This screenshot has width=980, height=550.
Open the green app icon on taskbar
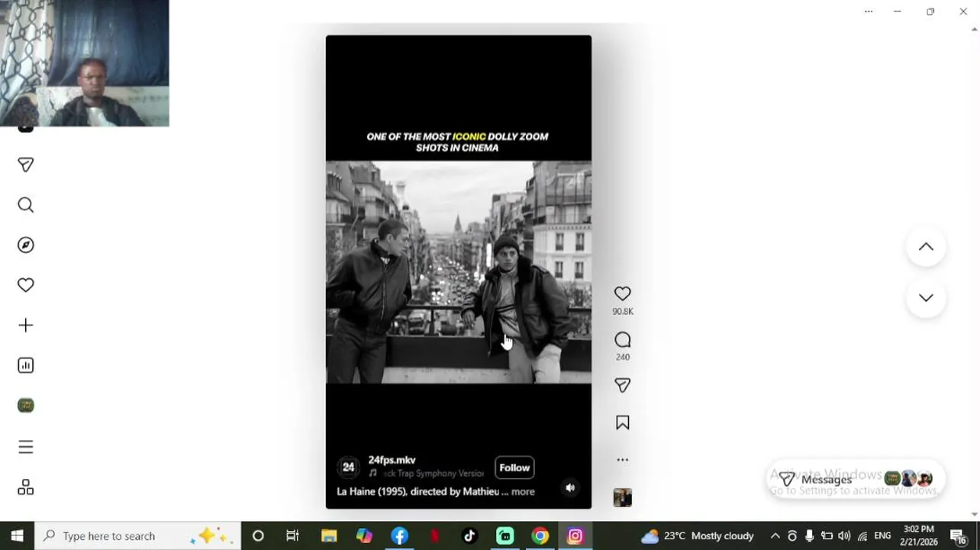pos(505,535)
